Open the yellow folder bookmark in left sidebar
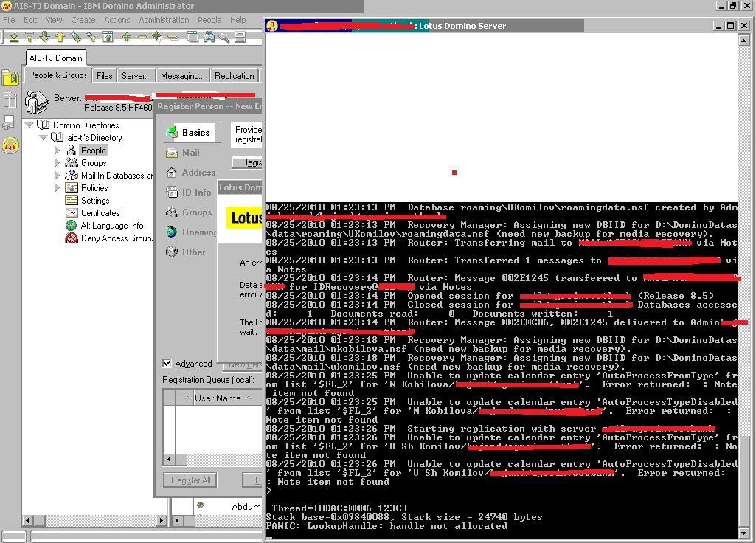 [10, 77]
